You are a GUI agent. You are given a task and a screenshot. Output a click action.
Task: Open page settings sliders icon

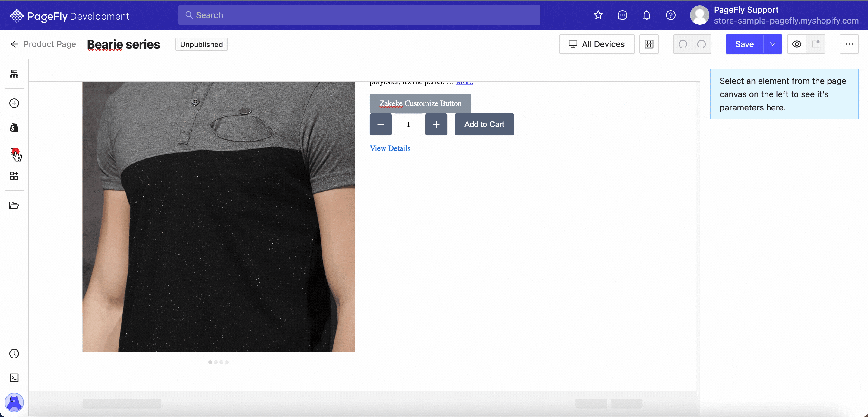coord(649,44)
